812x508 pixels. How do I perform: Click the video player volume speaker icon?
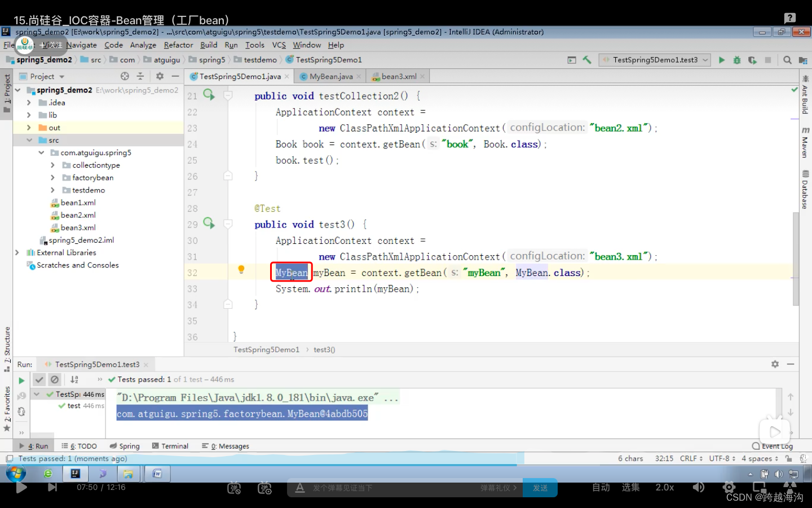(699, 487)
